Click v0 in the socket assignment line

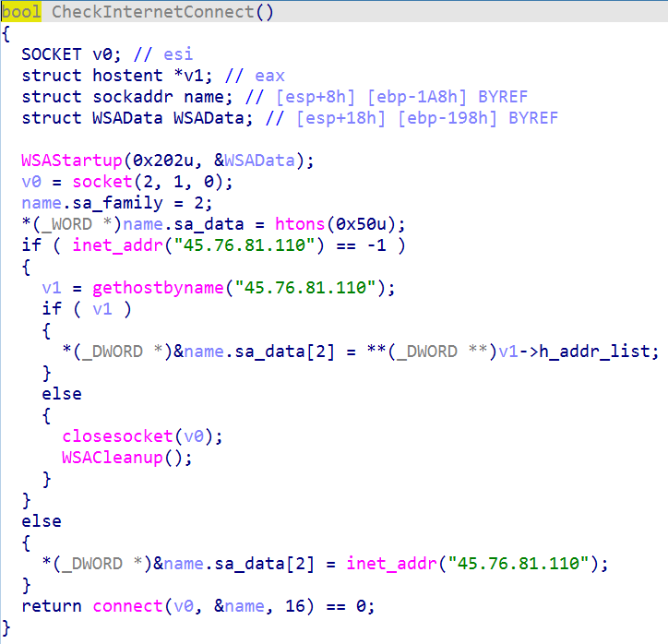click(x=31, y=182)
